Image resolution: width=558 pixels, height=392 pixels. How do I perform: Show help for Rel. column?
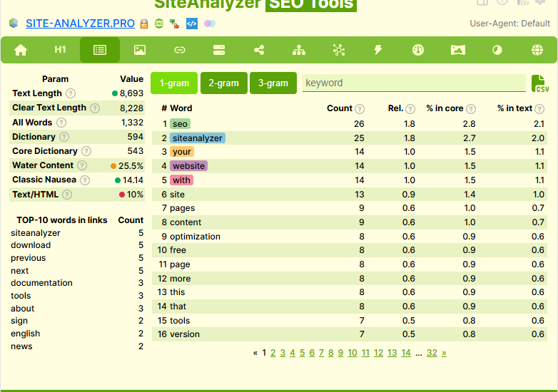click(x=410, y=109)
